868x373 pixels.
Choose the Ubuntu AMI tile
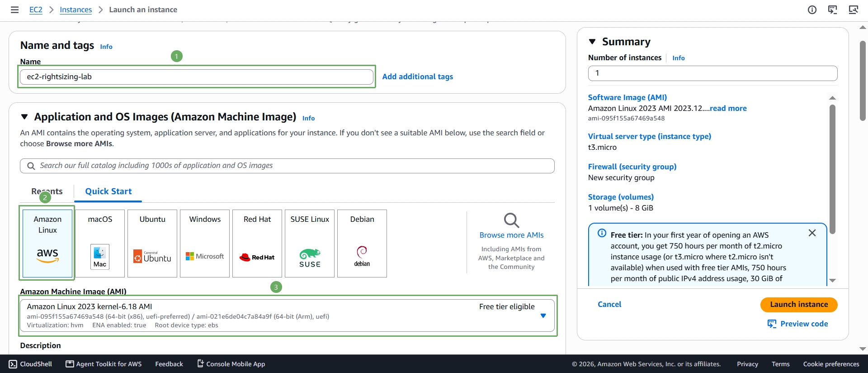152,244
